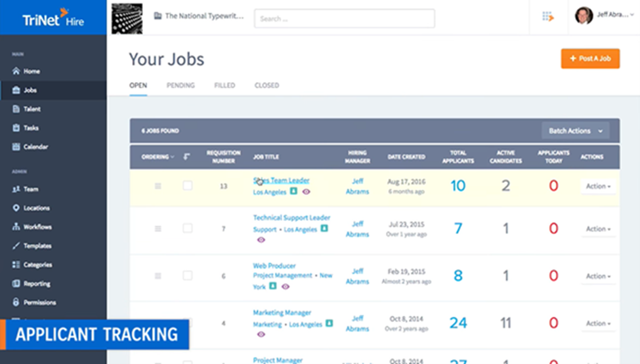Click the typewriter company thumbnail image
Viewport: 640px width, 364px height.
[127, 18]
